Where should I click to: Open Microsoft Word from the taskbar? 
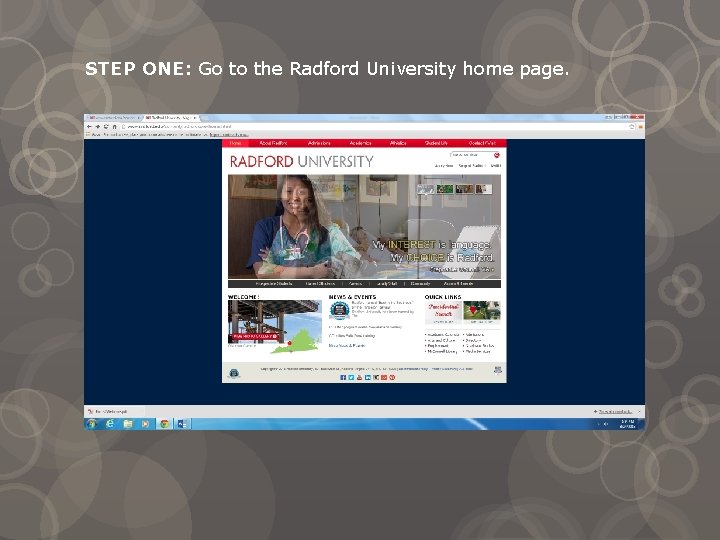click(x=182, y=424)
